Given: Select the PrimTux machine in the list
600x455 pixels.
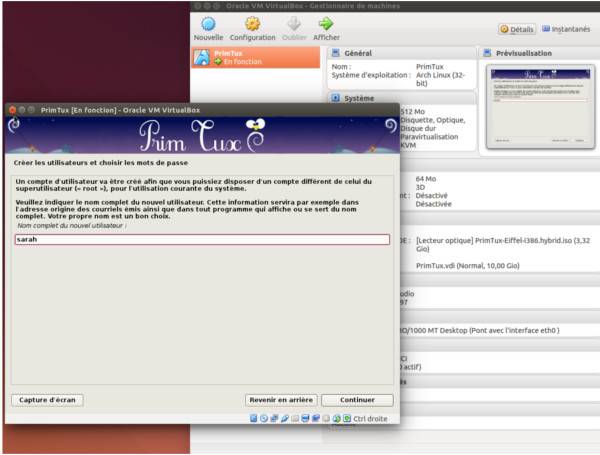Looking at the screenshot, I should (256, 57).
